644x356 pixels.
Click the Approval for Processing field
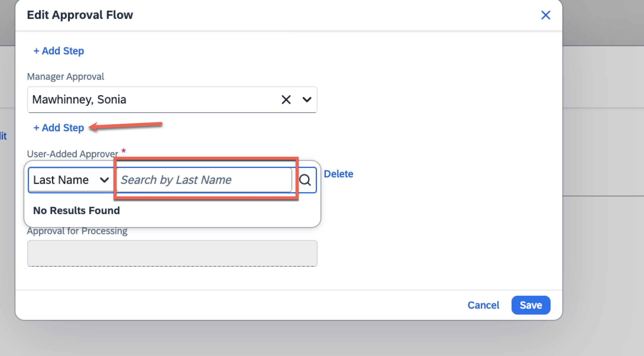(x=172, y=253)
